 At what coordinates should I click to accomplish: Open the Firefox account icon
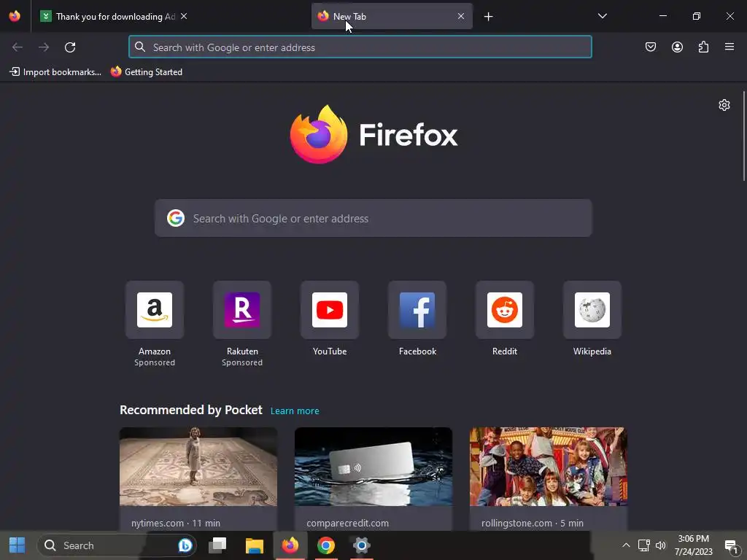coord(677,47)
